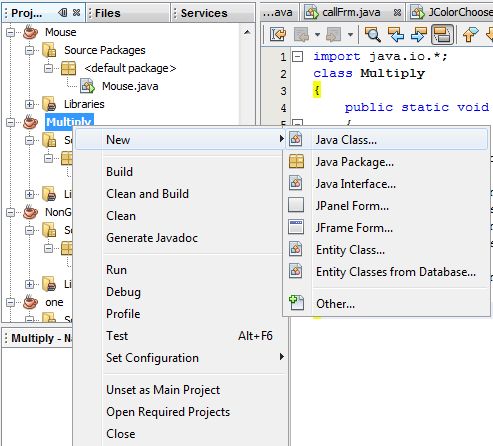Choose Java Package in New submenu
Viewport: 493px width, 446px height.
[x=386, y=162]
